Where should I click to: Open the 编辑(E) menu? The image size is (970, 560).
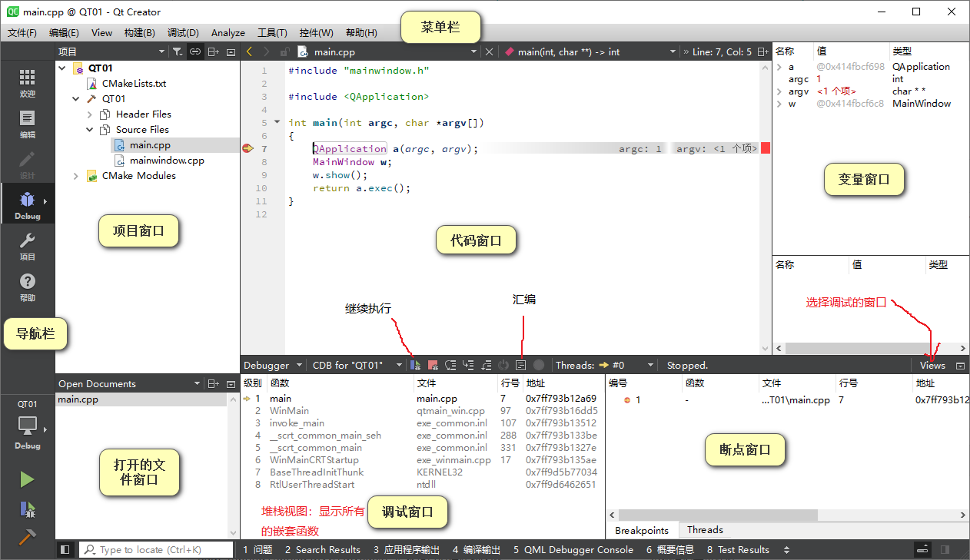pos(64,33)
